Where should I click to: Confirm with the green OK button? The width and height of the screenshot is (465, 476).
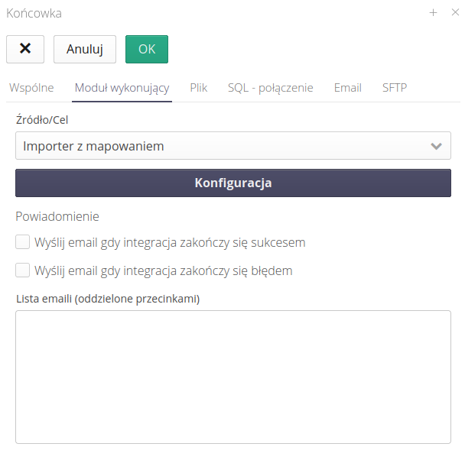147,49
